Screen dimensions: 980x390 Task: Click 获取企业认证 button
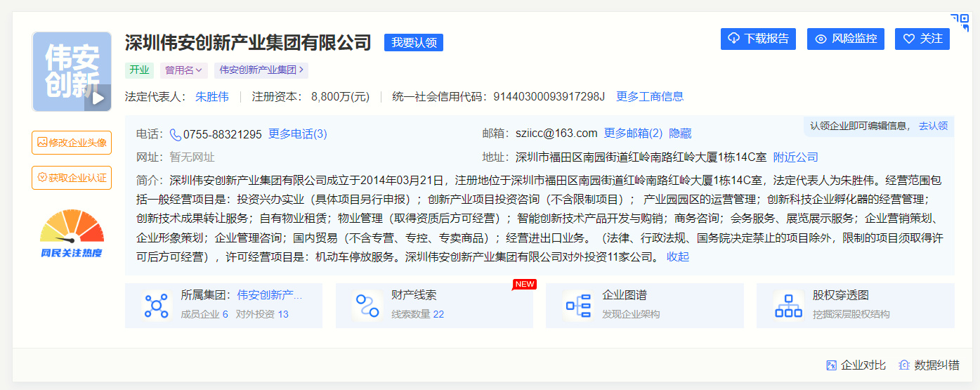[x=72, y=178]
